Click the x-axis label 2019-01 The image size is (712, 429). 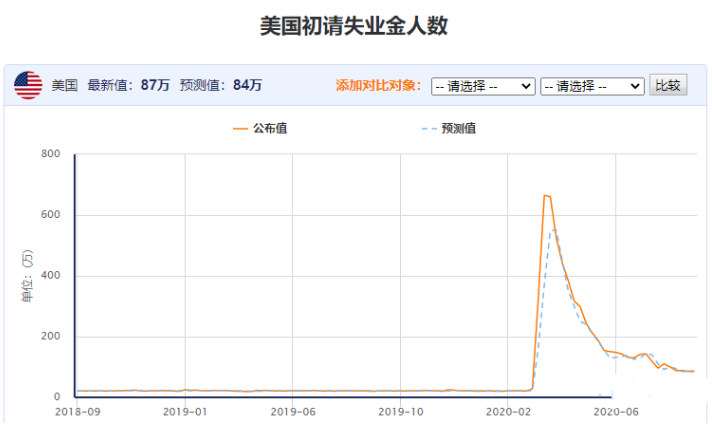click(x=185, y=412)
